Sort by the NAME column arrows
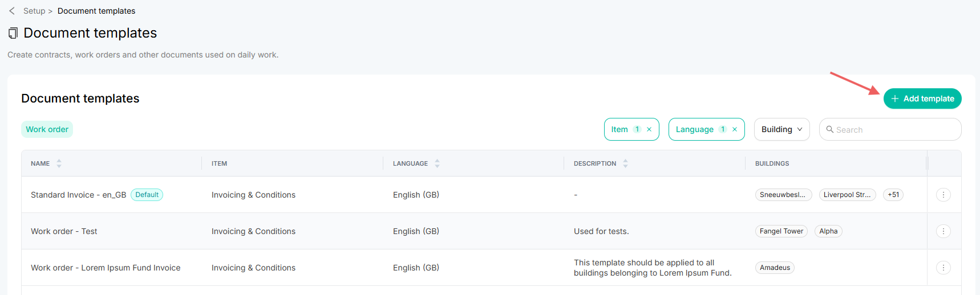This screenshot has height=295, width=980. point(59,163)
